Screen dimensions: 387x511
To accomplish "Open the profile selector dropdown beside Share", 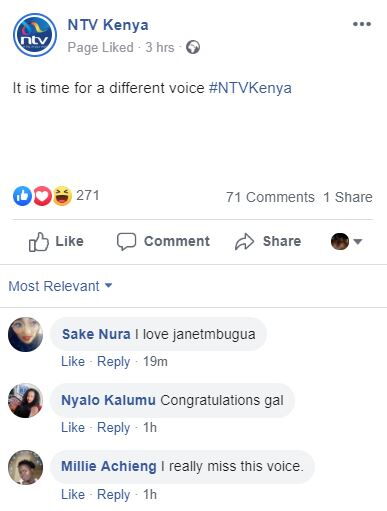I will pos(346,241).
